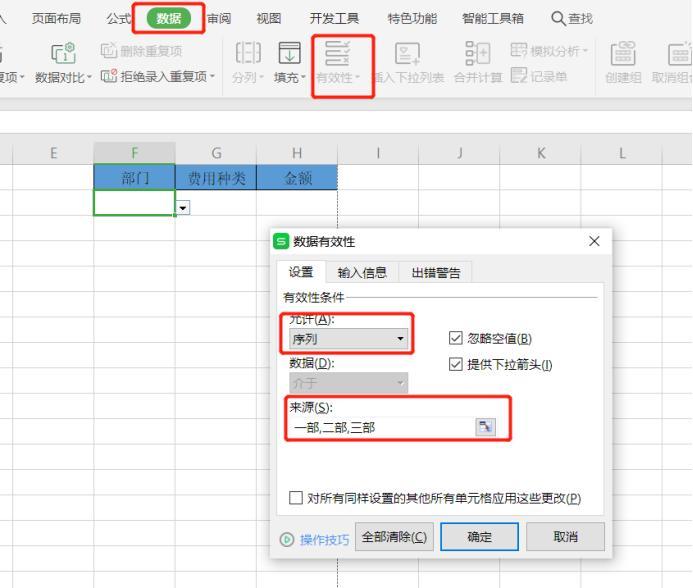Click the 取消组合 icon
Screen dimensions: 693x588
(679, 53)
